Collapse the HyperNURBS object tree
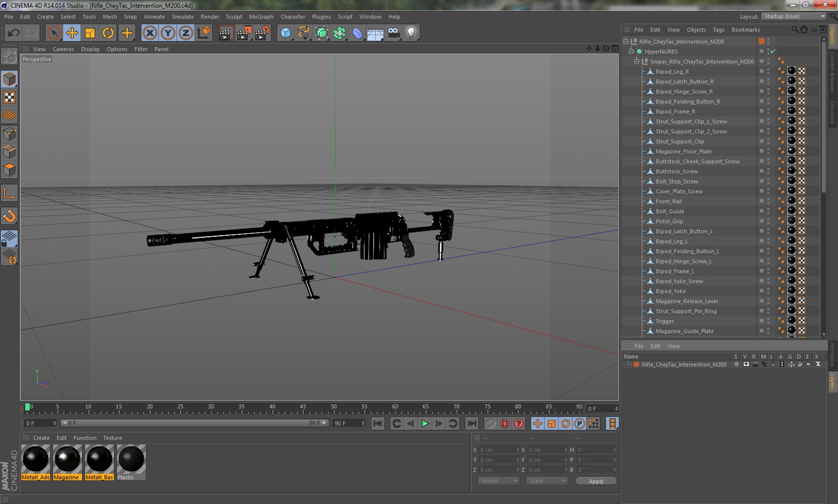The width and height of the screenshot is (838, 504). (632, 51)
